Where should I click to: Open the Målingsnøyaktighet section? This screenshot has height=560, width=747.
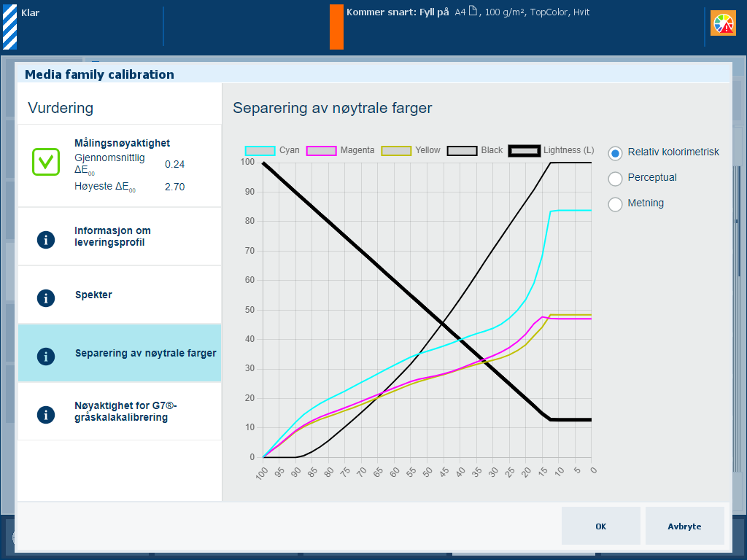coord(120,166)
